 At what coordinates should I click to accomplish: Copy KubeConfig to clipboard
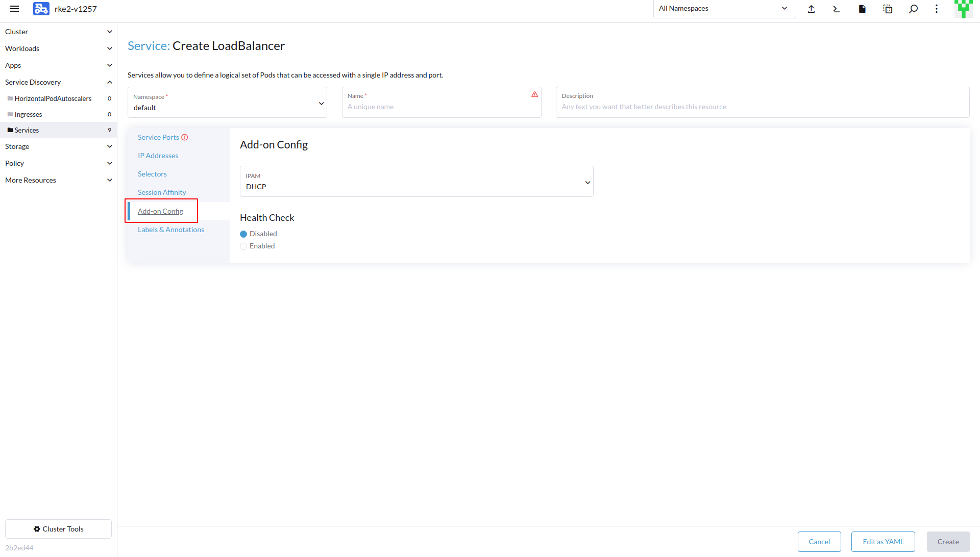pyautogui.click(x=888, y=9)
